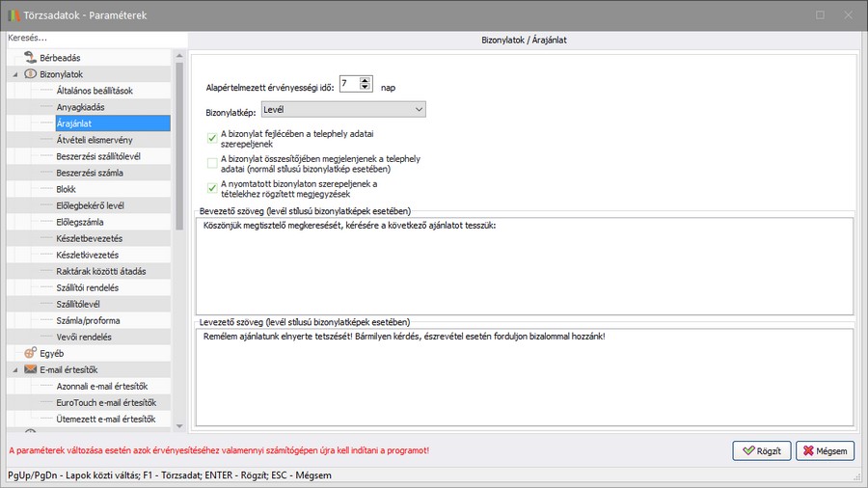Collapse the E-mail értesítők tree node
The height and width of the screenshot is (488, 868).
click(x=15, y=369)
